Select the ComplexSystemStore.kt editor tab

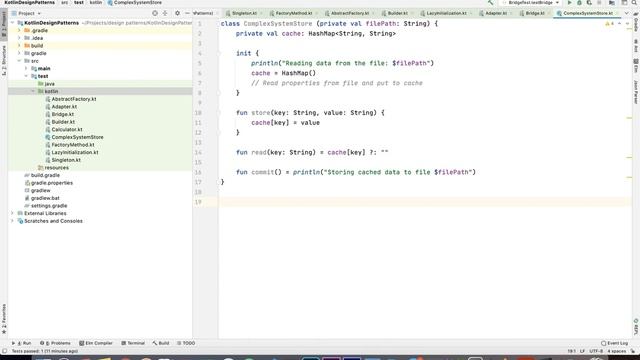click(587, 13)
